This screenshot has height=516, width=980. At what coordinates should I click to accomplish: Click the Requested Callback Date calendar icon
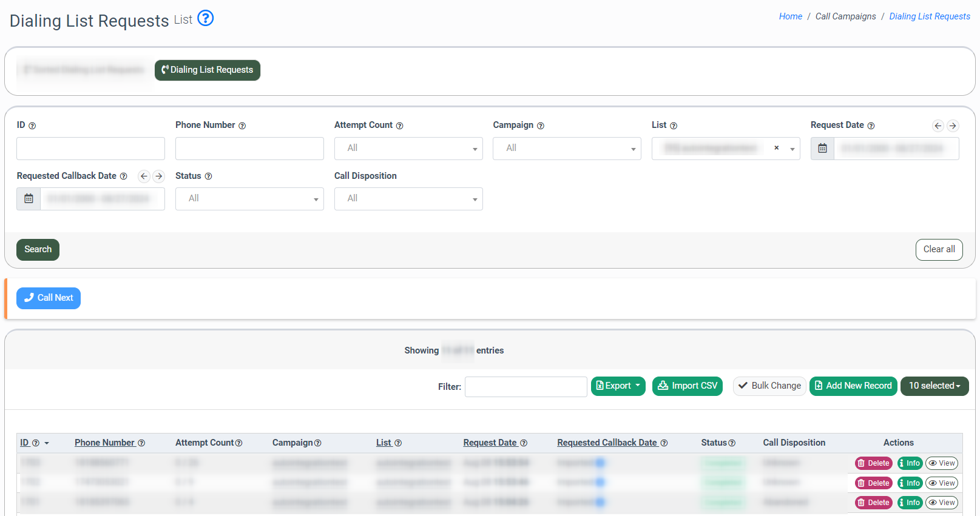tap(29, 199)
